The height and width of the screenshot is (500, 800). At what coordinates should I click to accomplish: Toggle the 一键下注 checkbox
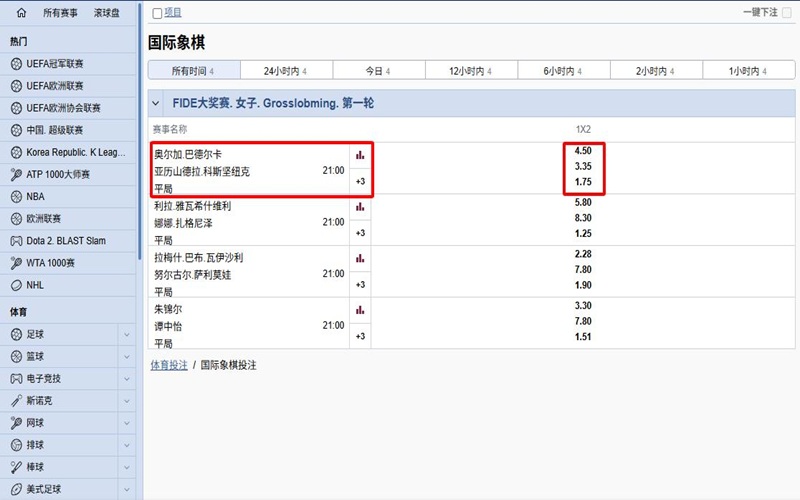(x=787, y=13)
